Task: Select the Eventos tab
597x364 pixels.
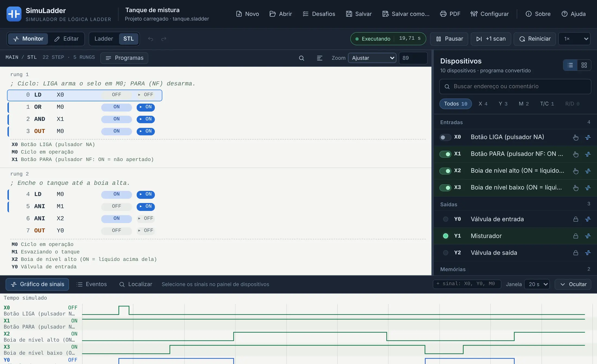Action: pyautogui.click(x=91, y=284)
